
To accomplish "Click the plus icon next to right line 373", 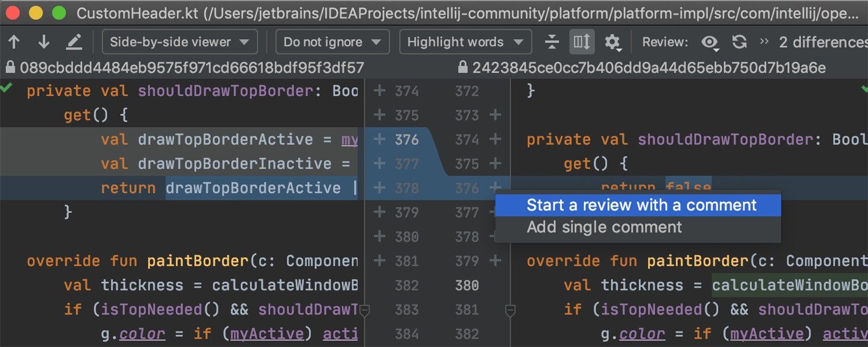I will (x=495, y=114).
